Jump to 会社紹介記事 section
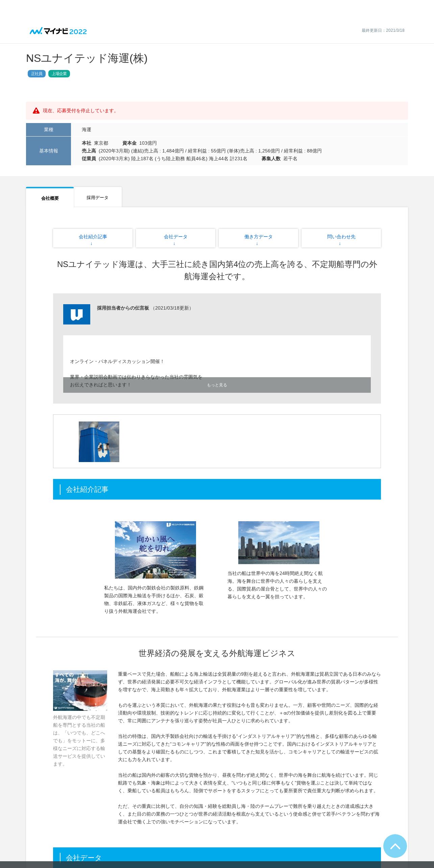This screenshot has height=868, width=434. coord(93,238)
